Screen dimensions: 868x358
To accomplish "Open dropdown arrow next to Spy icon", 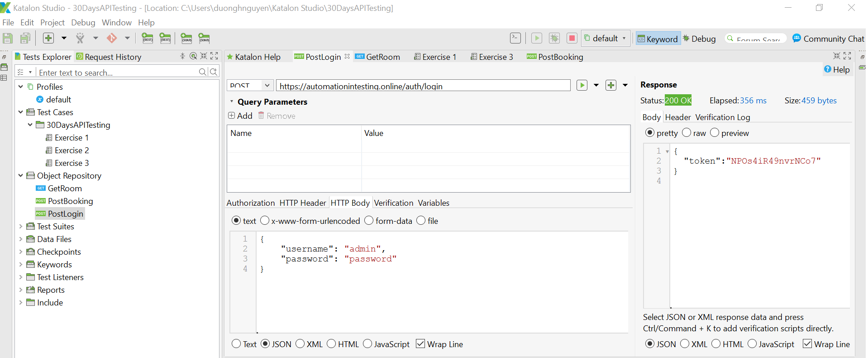I will pos(95,38).
